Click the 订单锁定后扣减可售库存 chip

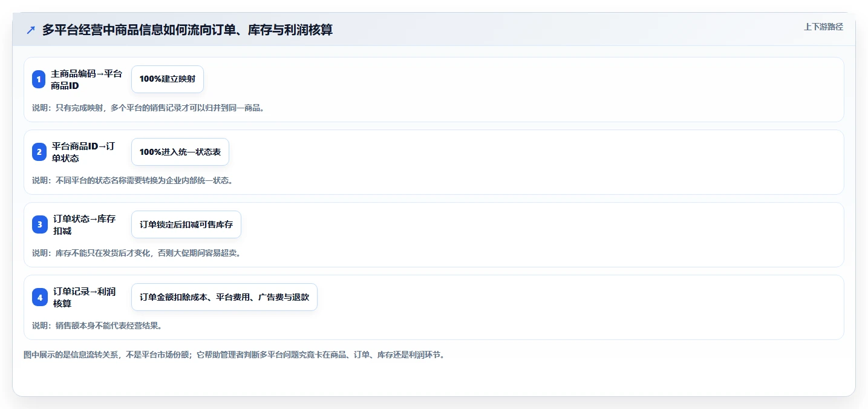[x=186, y=224]
